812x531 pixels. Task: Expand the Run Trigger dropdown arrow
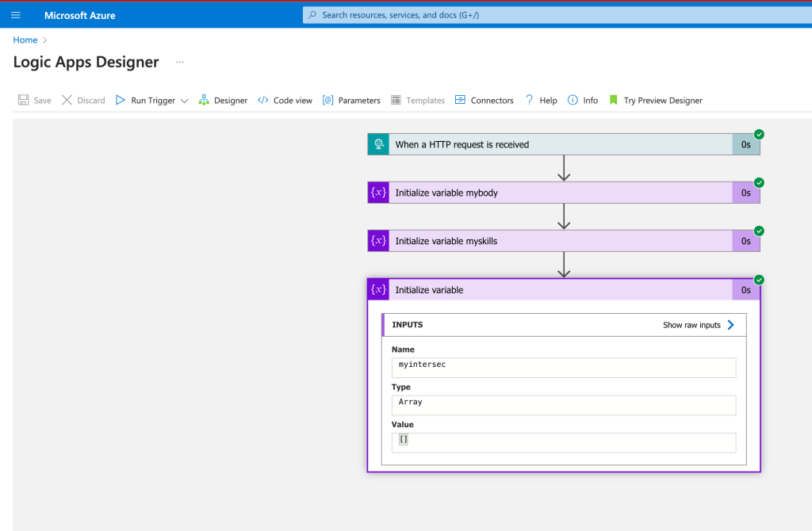pos(184,101)
